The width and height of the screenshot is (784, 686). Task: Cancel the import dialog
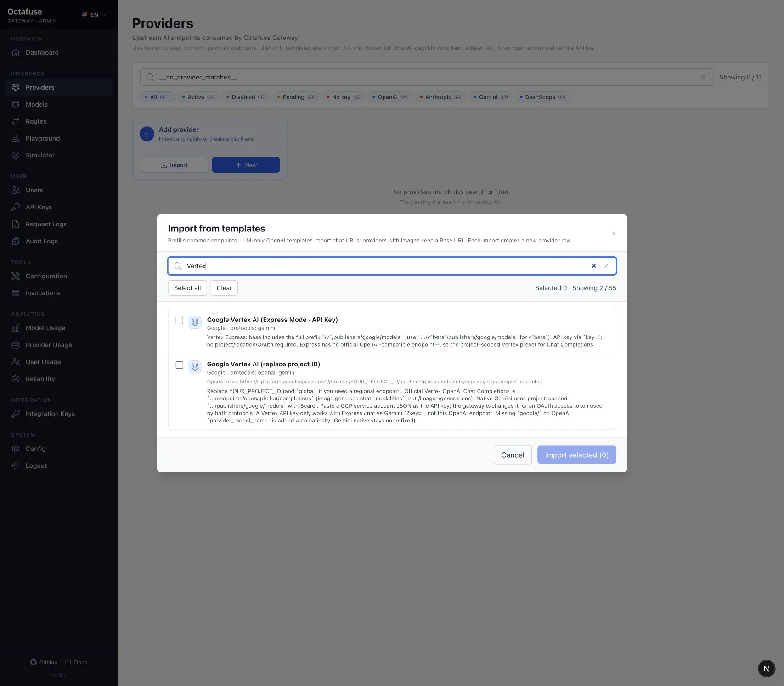513,455
